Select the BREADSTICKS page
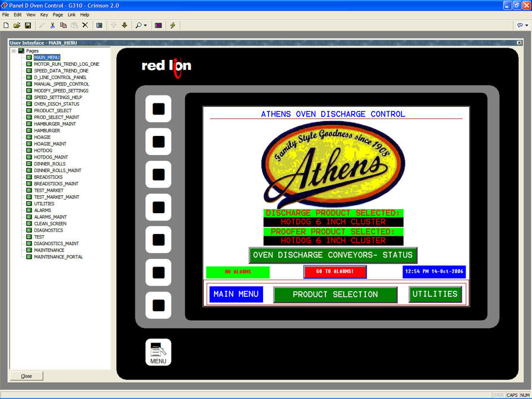Screen dimensions: 532x399 click(x=48, y=177)
